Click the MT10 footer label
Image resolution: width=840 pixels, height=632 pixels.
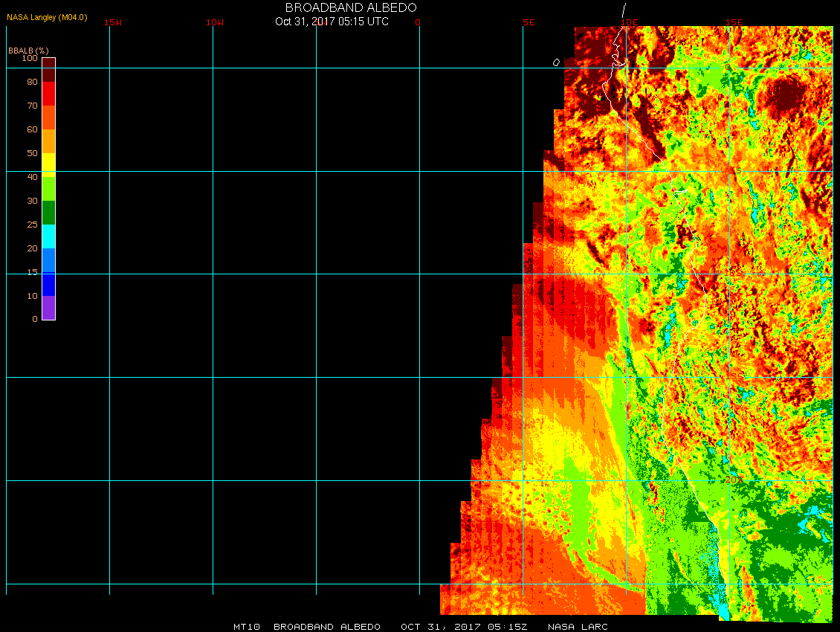[246, 627]
